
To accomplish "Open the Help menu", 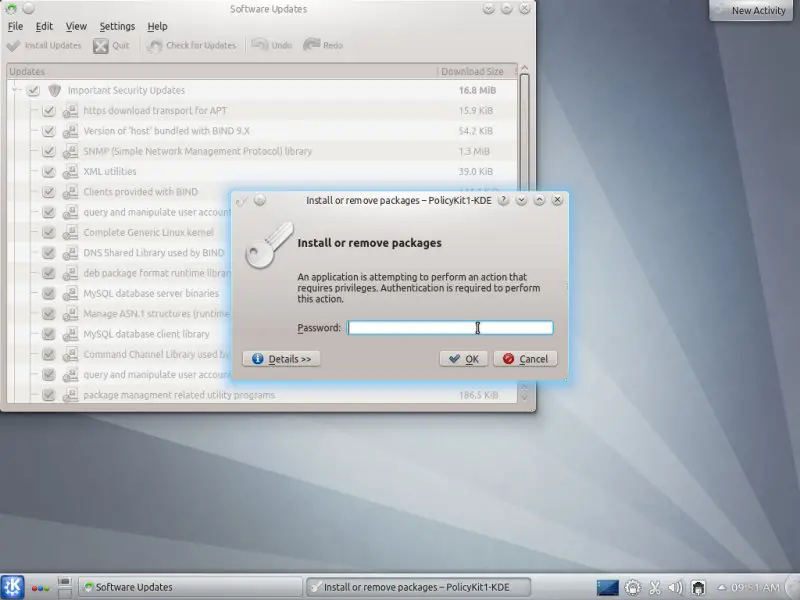I will pos(157,26).
